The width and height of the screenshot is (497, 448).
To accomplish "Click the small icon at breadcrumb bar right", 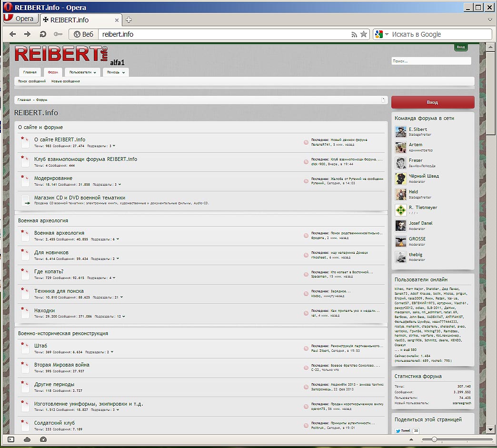I will click(x=383, y=100).
